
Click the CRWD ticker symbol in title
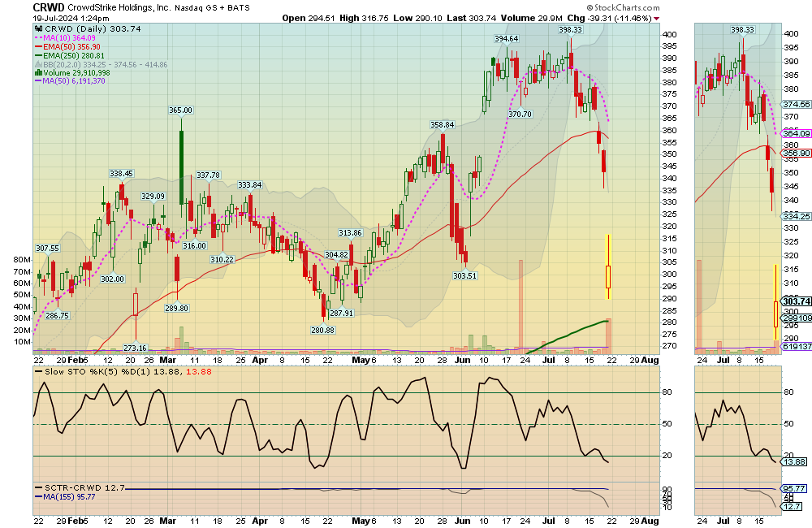click(49, 7)
